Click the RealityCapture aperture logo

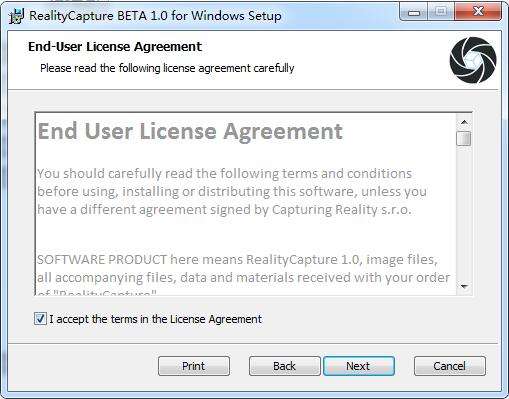pos(473,60)
